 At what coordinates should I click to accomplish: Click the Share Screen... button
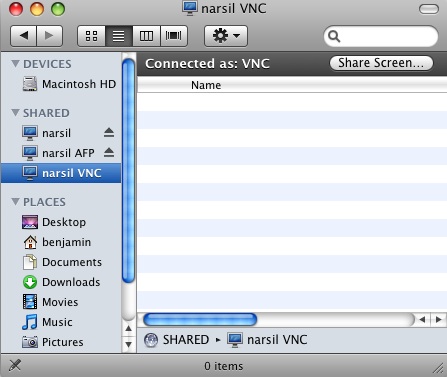click(381, 63)
